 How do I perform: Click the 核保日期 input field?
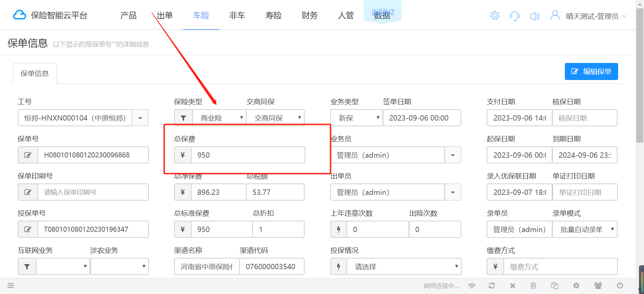tap(585, 118)
